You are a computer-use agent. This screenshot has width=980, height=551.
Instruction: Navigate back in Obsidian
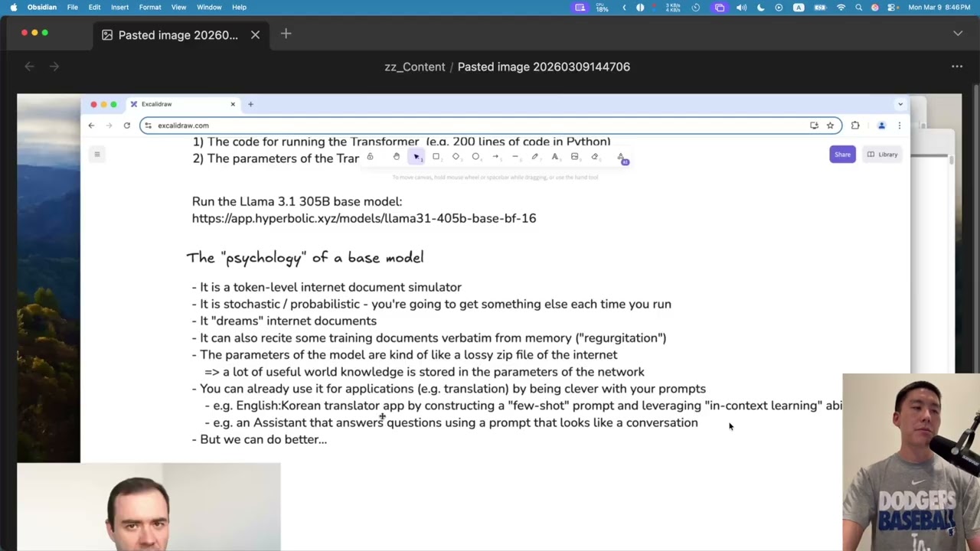(29, 67)
